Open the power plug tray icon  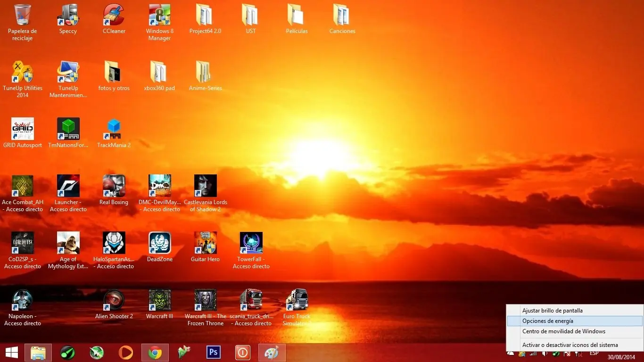pyautogui.click(x=578, y=354)
